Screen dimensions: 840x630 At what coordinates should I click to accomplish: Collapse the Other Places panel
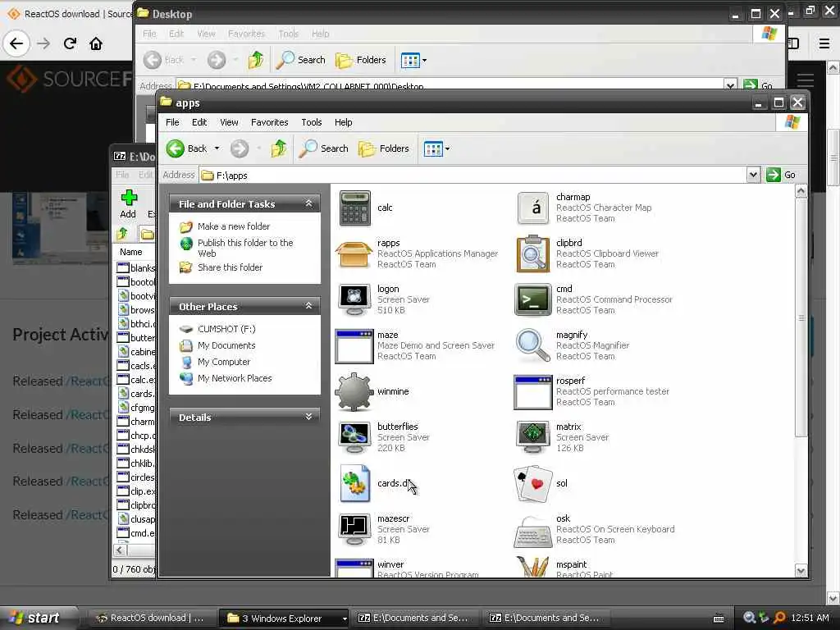(x=308, y=305)
